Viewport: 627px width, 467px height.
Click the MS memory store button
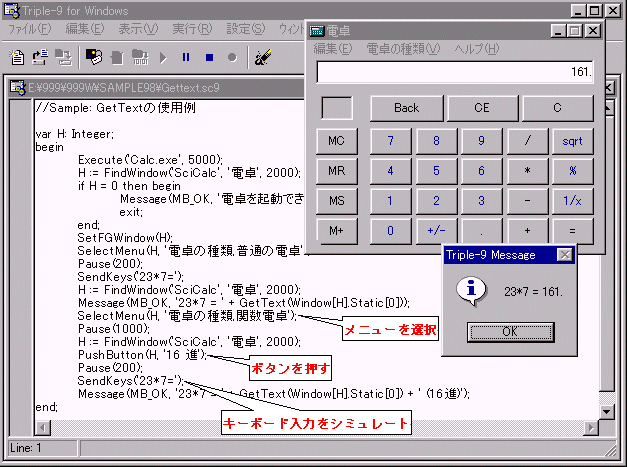336,201
